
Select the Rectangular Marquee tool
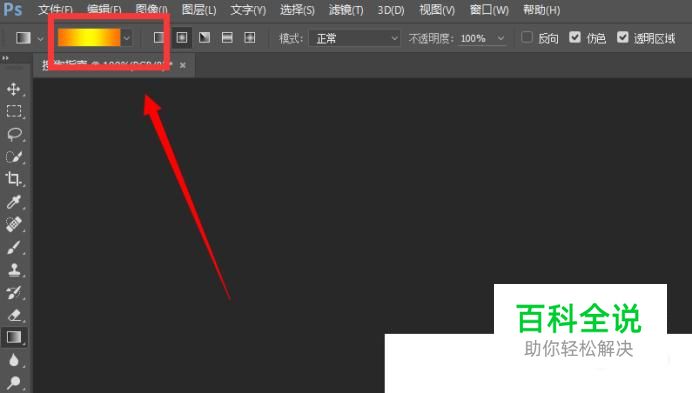coord(14,111)
